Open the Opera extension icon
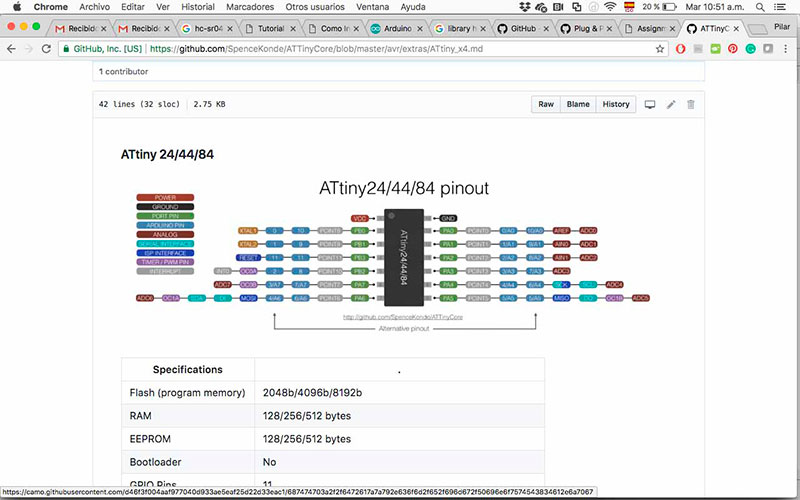The width and height of the screenshot is (800, 500). 681,49
